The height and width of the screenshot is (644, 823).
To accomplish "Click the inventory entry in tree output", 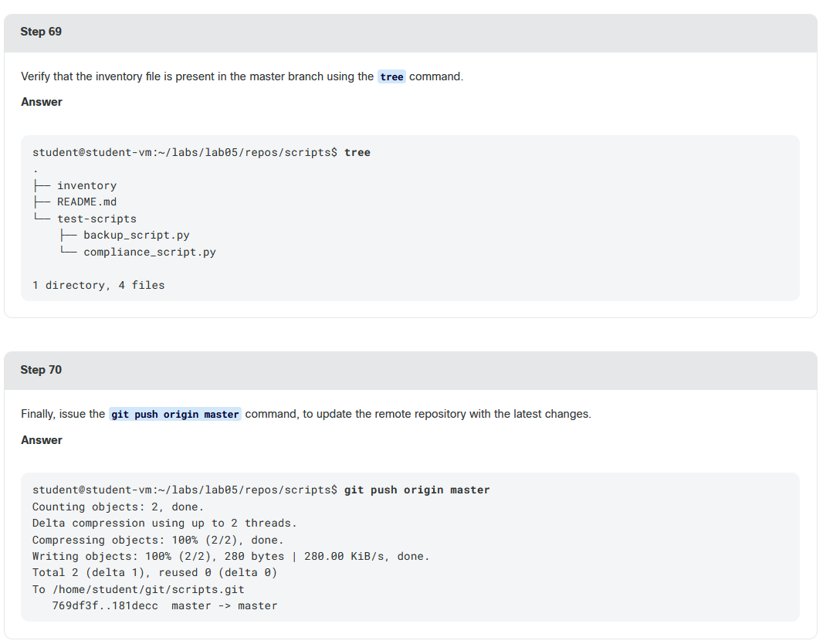I will pyautogui.click(x=86, y=186).
